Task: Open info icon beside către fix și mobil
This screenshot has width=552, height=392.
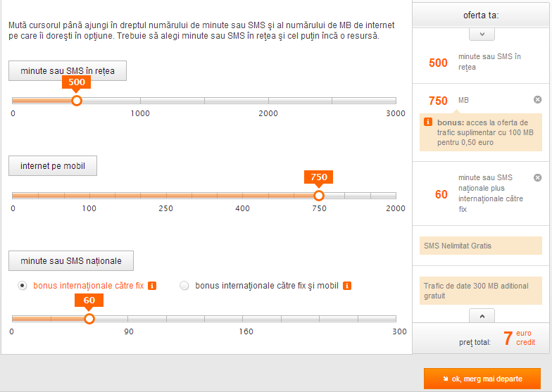Action: coord(347,286)
